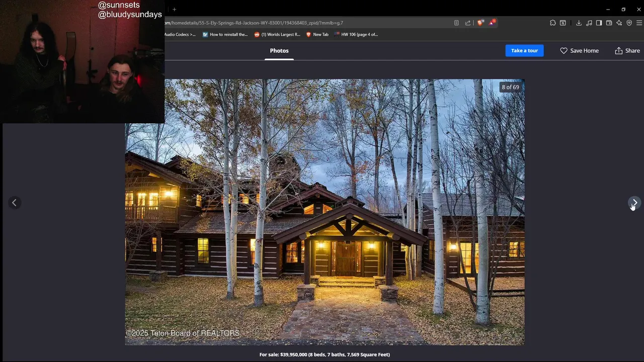Open the browser hamburger menu

click(639, 23)
